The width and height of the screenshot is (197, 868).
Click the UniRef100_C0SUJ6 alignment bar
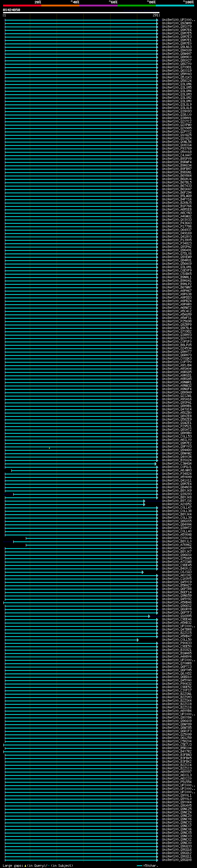[92, 538]
